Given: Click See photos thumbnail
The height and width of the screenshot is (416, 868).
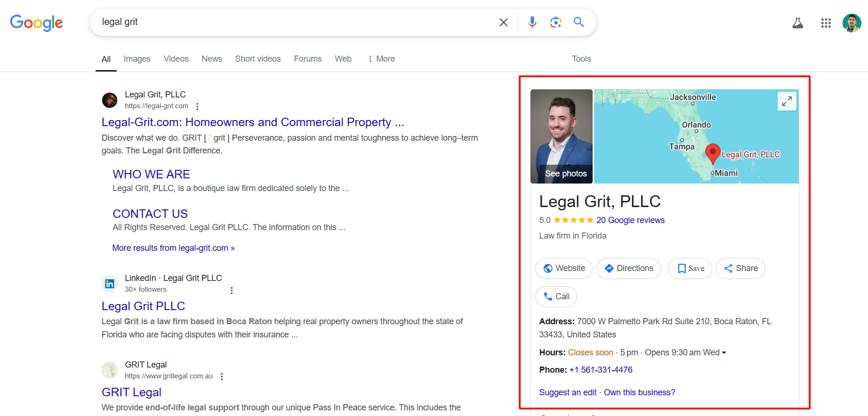Looking at the screenshot, I should coord(562,136).
